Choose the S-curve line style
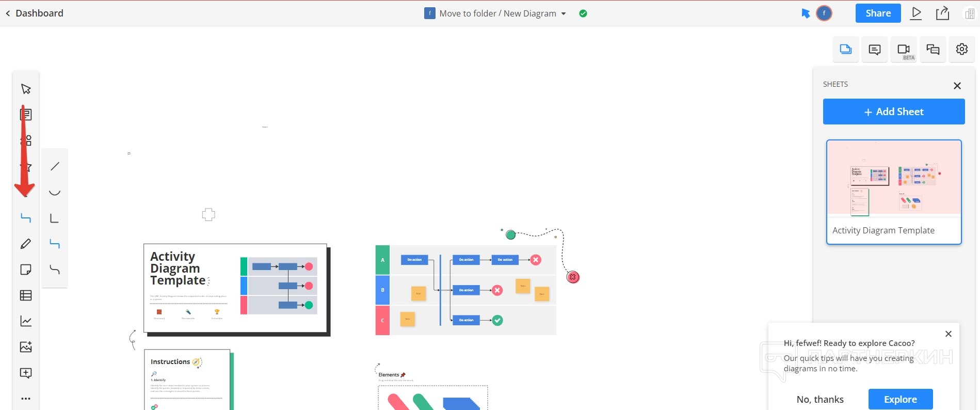The width and height of the screenshot is (980, 410). coord(55,270)
